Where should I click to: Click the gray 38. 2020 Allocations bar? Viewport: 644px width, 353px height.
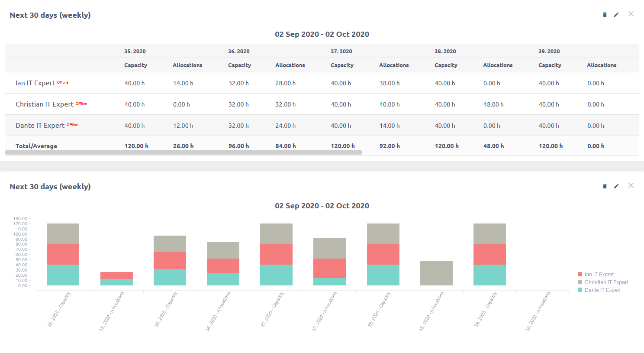tap(436, 273)
